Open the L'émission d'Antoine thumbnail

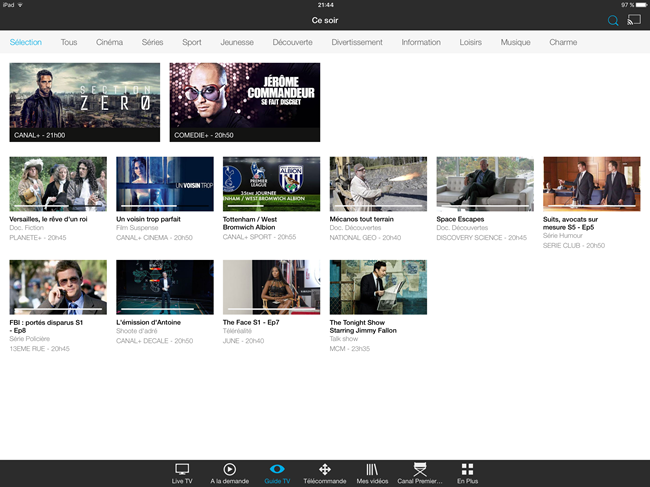pos(165,287)
